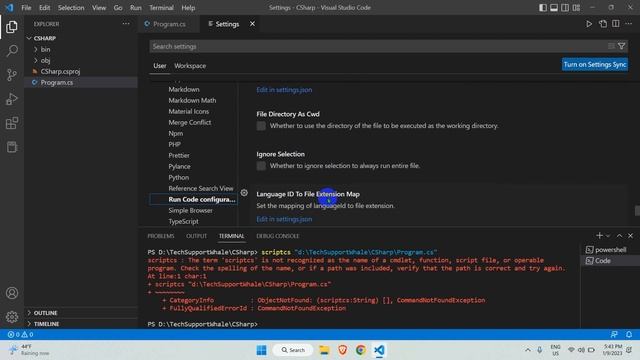Switch to DEBUG CONSOLE tab
This screenshot has height=360, width=640.
point(278,236)
